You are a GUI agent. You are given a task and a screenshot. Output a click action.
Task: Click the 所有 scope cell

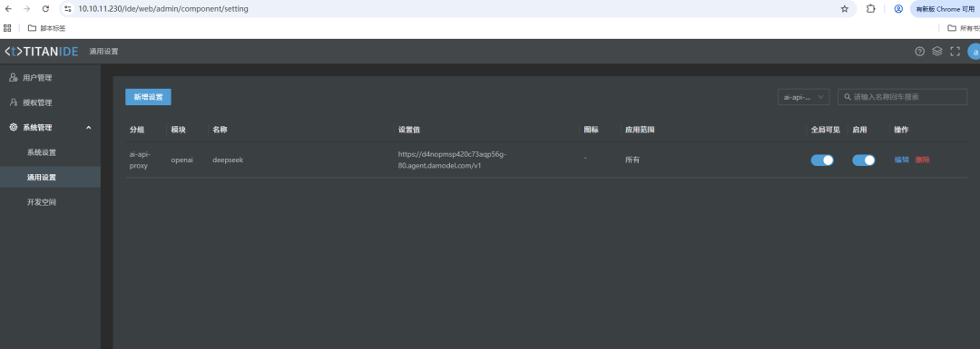(632, 160)
